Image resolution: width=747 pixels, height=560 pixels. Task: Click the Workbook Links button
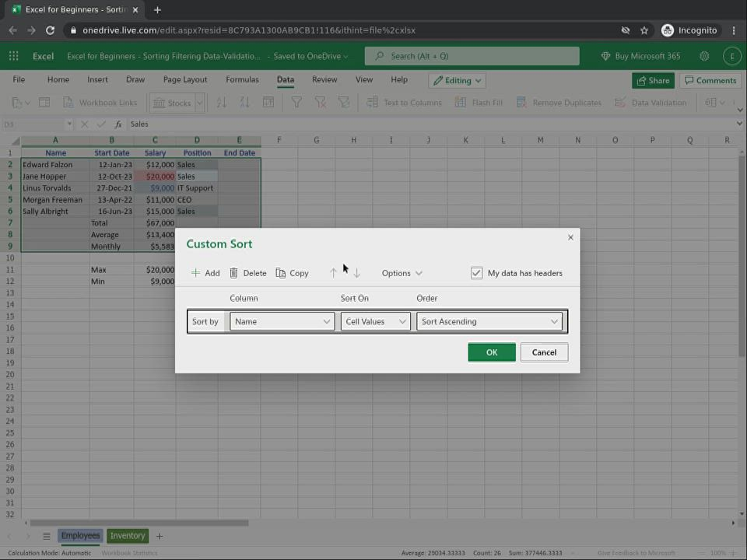100,103
